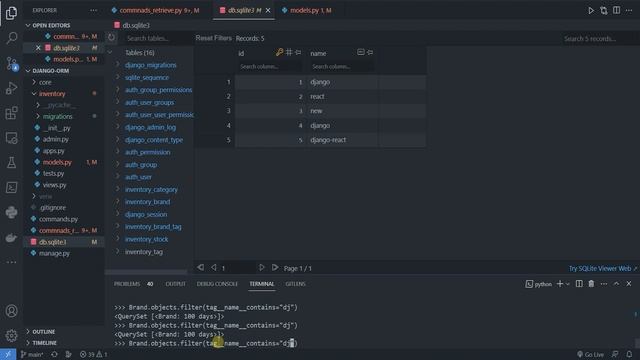This screenshot has width=640, height=360.
Task: Expand the django_migrations table chevron
Action: click(x=118, y=64)
